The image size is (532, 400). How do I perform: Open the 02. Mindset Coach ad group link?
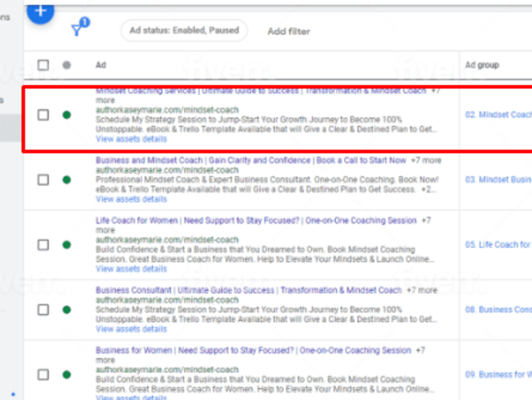pos(498,115)
